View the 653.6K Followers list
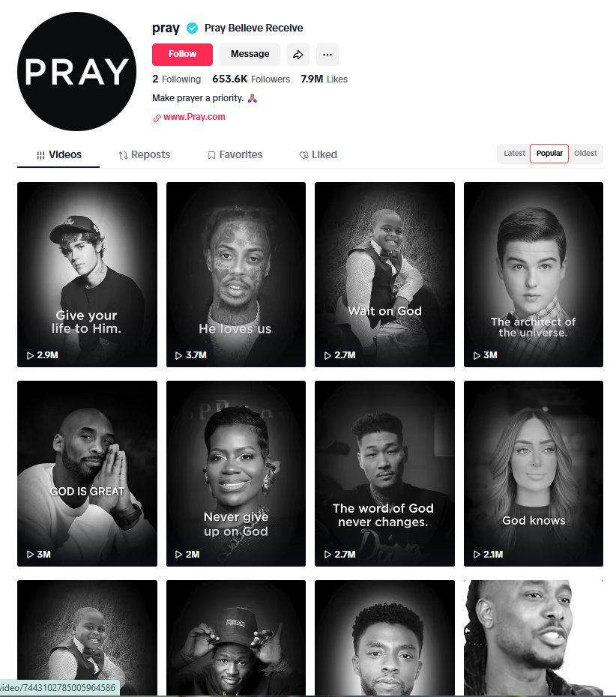This screenshot has height=697, width=616. [251, 79]
